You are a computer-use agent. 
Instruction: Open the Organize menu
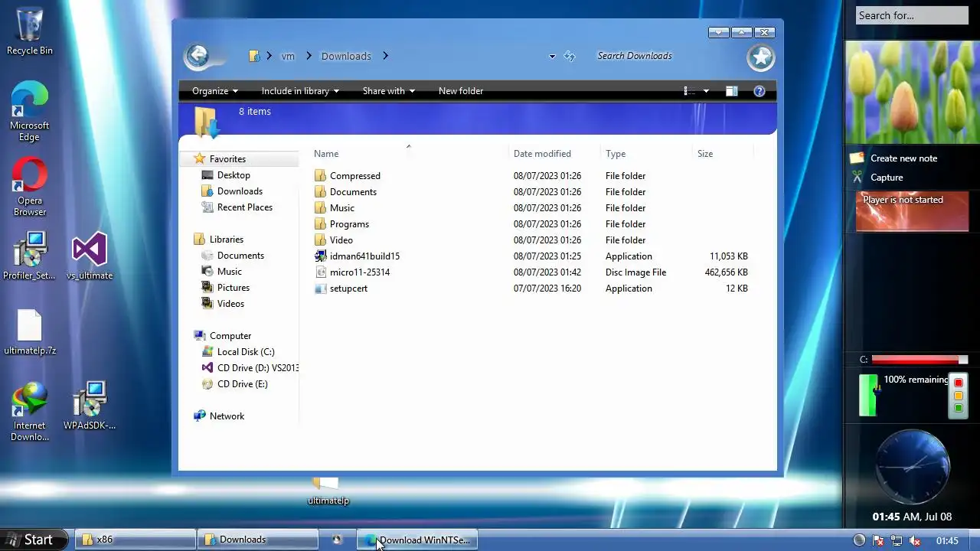pyautogui.click(x=215, y=91)
